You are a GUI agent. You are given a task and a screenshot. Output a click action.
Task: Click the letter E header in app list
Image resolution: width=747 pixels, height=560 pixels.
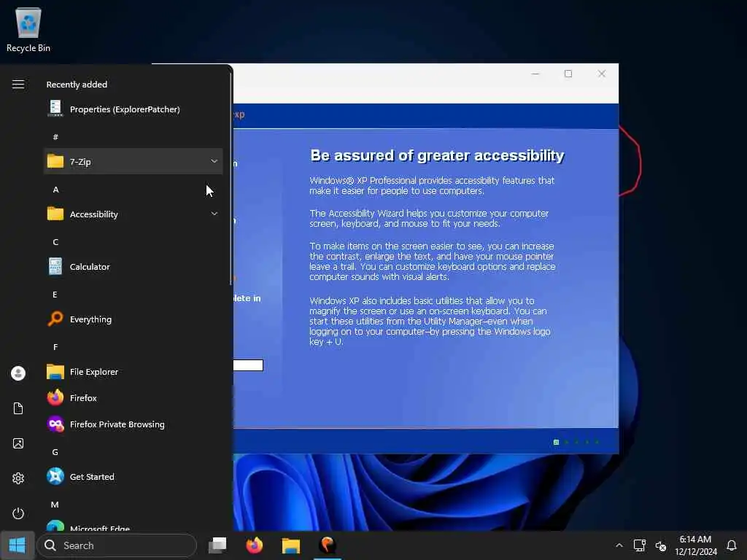click(x=55, y=295)
